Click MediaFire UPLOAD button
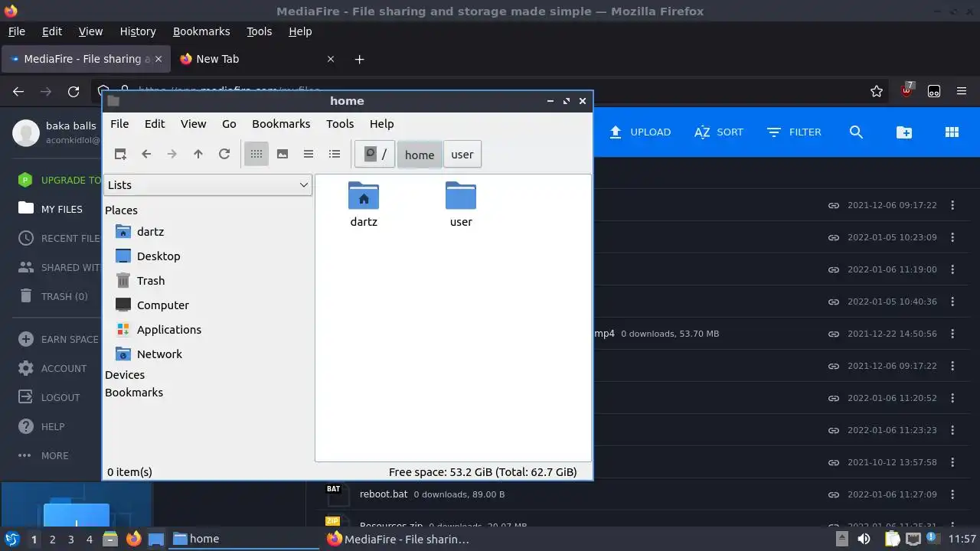The image size is (980, 551). click(x=640, y=132)
